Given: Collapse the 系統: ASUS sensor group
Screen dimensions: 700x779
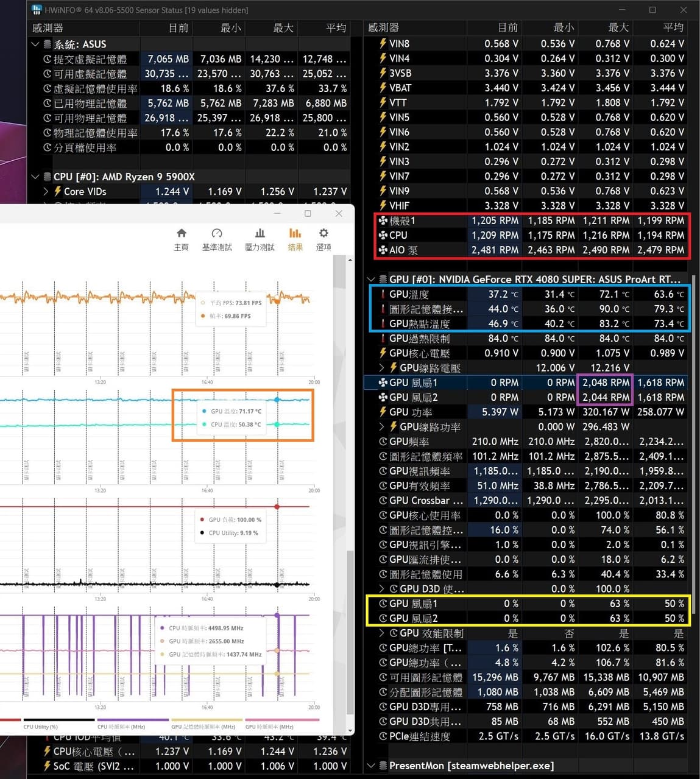Looking at the screenshot, I should [35, 44].
